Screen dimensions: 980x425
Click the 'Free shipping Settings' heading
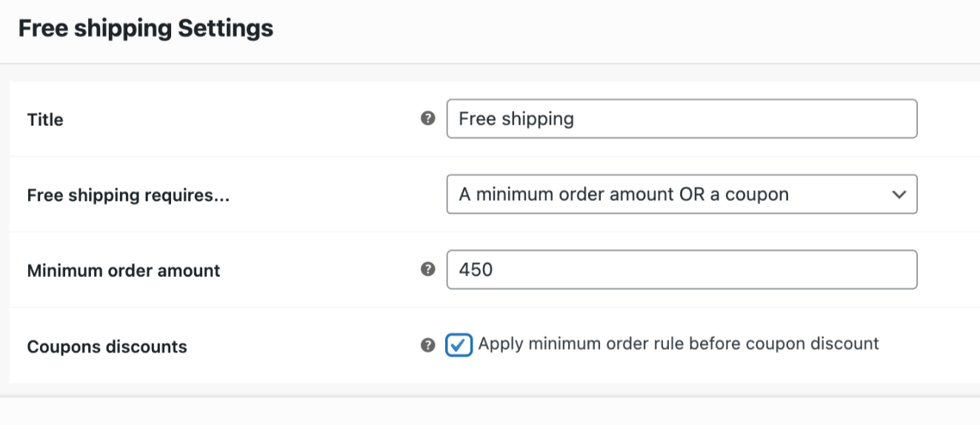click(146, 29)
